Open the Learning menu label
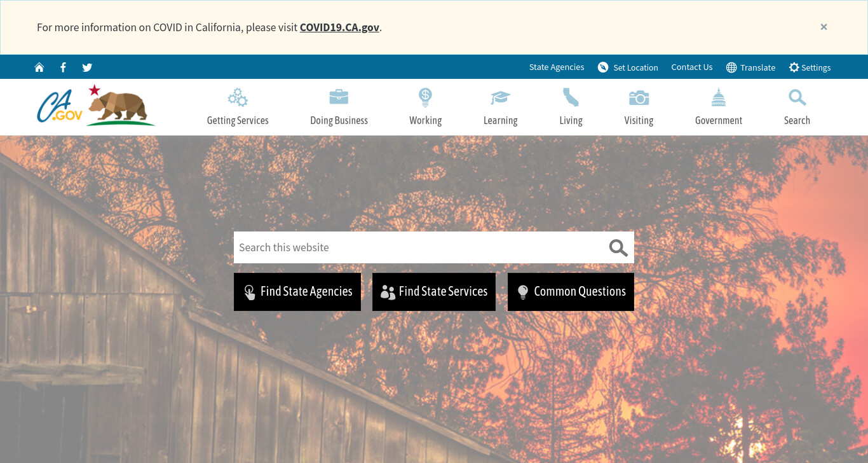Image resolution: width=868 pixels, height=463 pixels. [500, 120]
